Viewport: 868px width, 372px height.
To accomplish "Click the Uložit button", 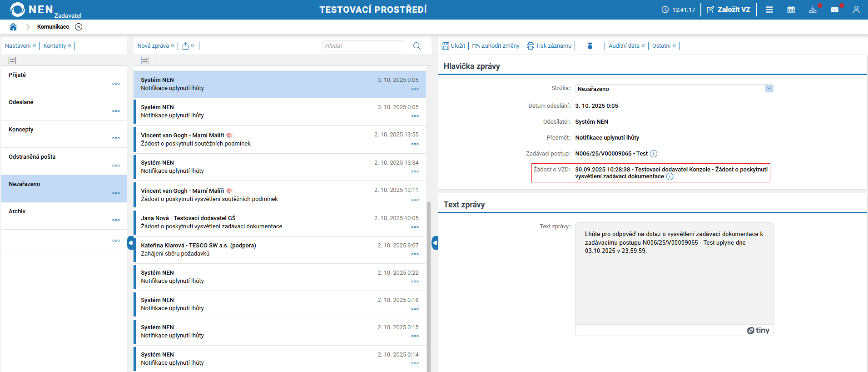I will [x=454, y=46].
